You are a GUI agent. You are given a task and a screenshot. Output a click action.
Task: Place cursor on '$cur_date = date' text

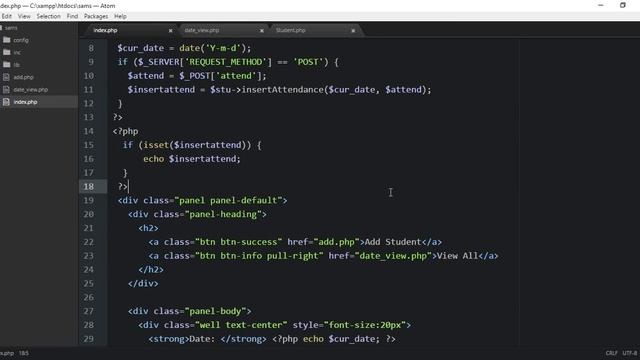(158, 48)
